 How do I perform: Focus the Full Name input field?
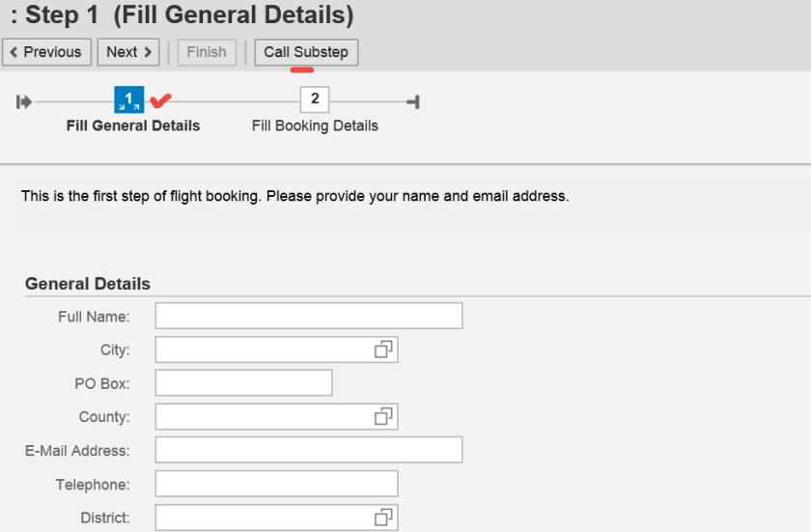[309, 316]
